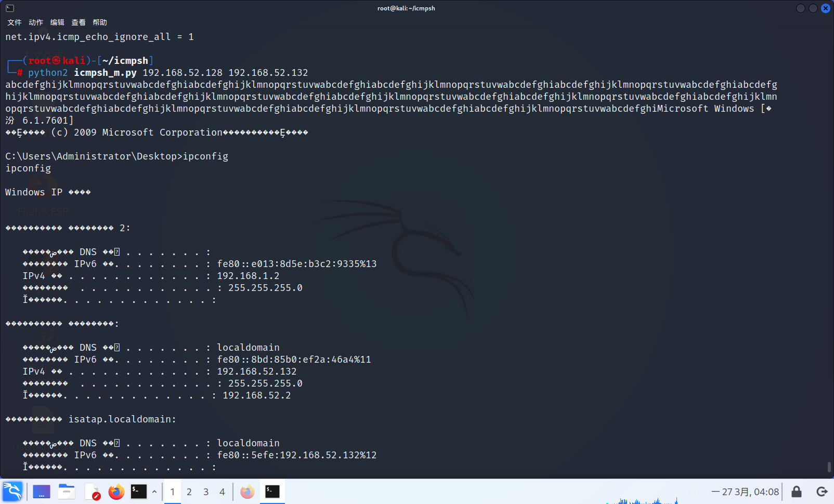Image resolution: width=834 pixels, height=504 pixels.
Task: Click "fe80::8bd:85b0:ef2a:46a4%11" address
Action: [x=294, y=360]
